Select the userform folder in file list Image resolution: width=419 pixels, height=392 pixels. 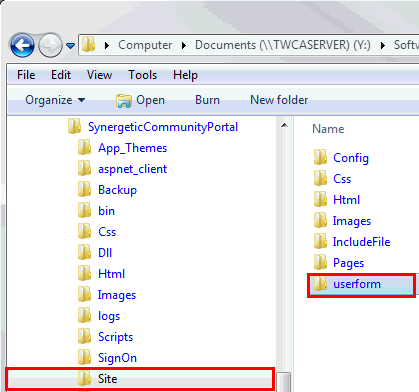(x=362, y=284)
